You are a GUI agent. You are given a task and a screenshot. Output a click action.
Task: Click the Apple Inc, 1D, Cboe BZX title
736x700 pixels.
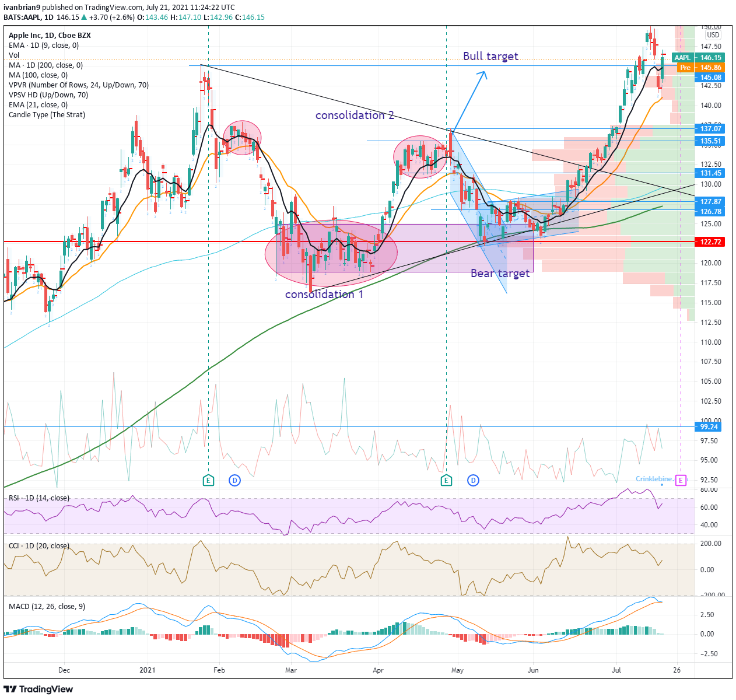50,36
